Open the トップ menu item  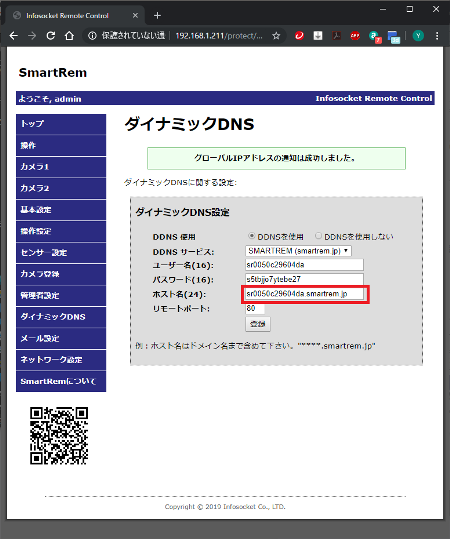click(x=61, y=124)
